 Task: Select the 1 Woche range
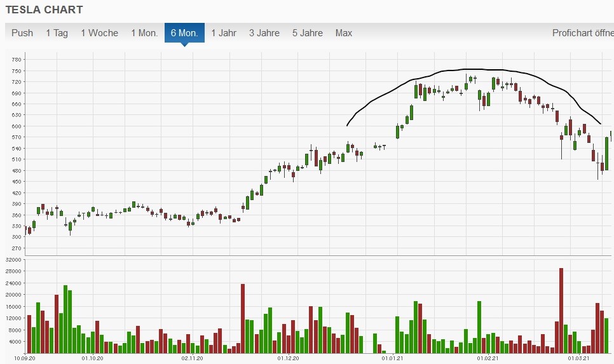coord(99,33)
